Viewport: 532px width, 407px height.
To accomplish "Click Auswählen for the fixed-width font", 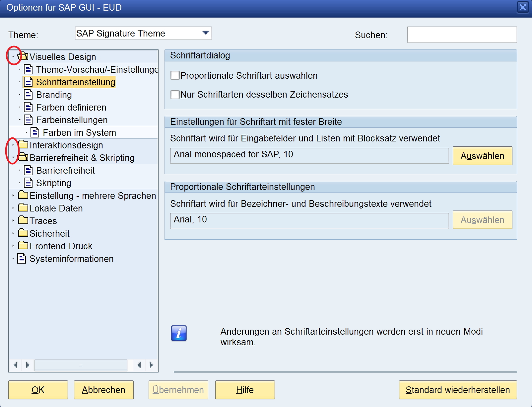I will click(x=483, y=156).
